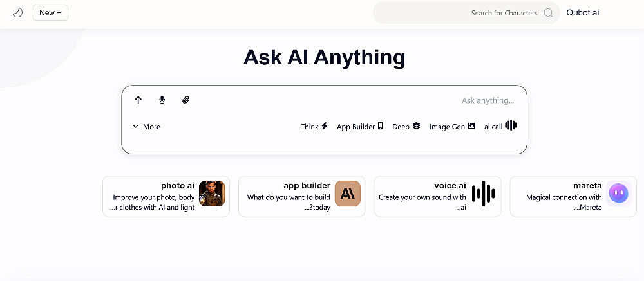Click the mareta avatar icon

(618, 193)
